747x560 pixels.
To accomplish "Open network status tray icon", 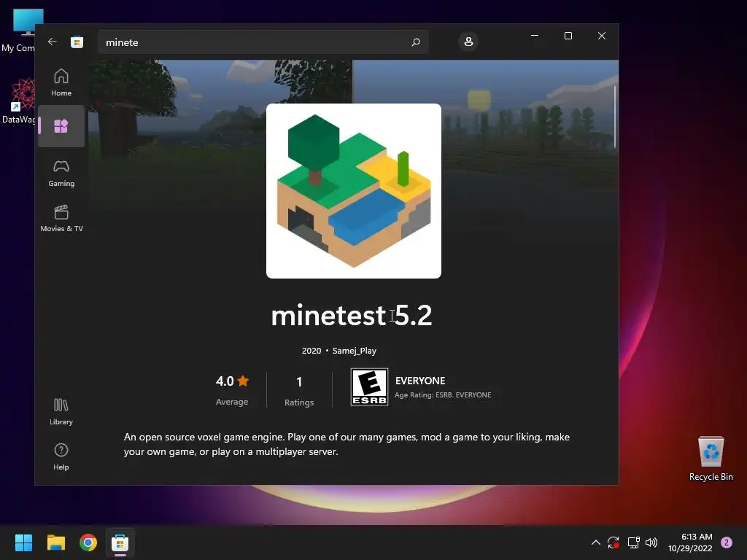I will (633, 542).
